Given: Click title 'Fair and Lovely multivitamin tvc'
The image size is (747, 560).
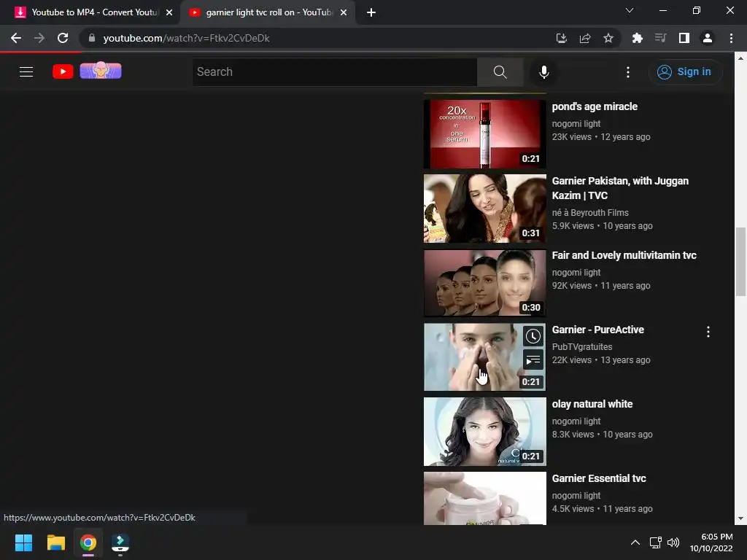Looking at the screenshot, I should (x=624, y=255).
